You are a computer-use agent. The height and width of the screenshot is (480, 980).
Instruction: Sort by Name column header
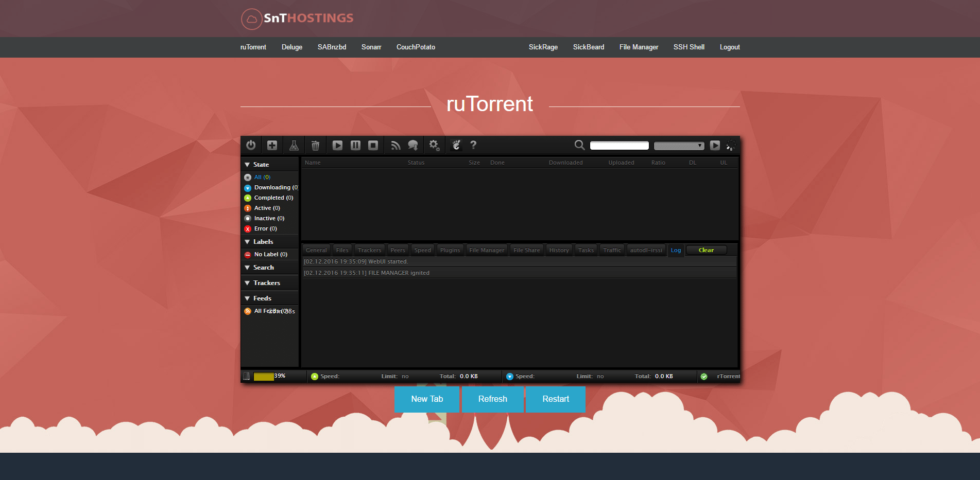(x=313, y=163)
